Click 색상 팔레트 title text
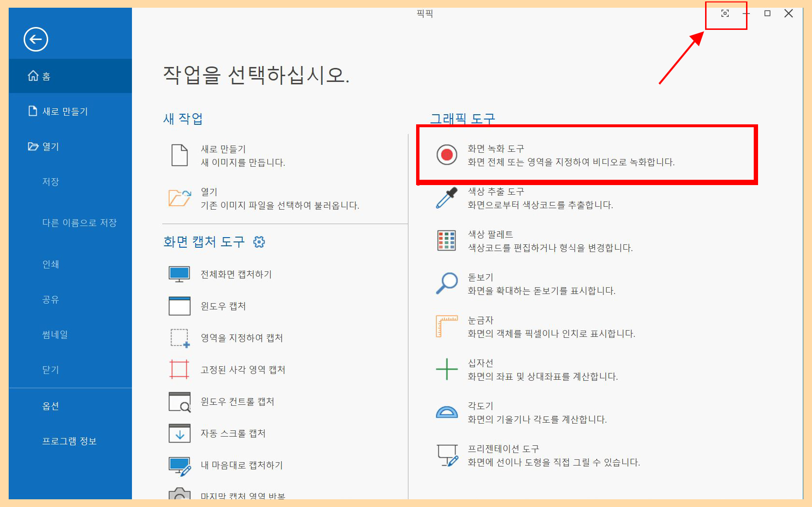This screenshot has height=507, width=812. coord(490,234)
